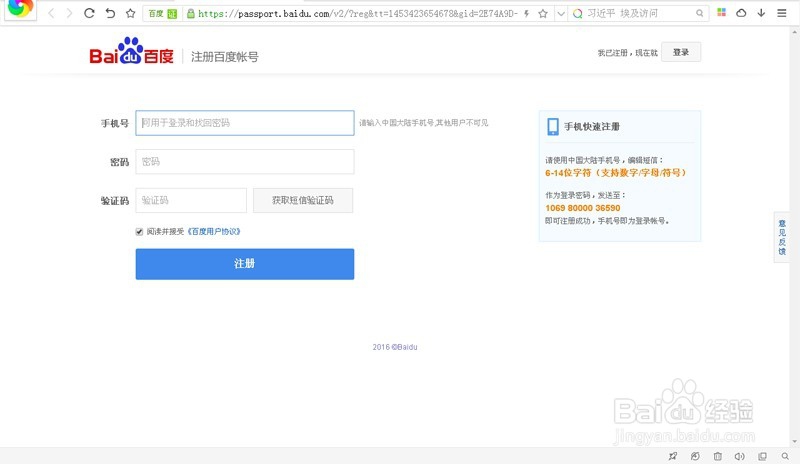Screen dimensions: 800x464
Task: Click the 6-14位字符 orange text
Action: coord(616,173)
